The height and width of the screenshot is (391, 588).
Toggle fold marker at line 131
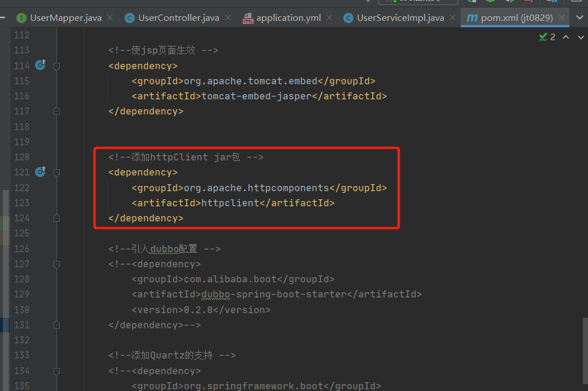(x=56, y=325)
